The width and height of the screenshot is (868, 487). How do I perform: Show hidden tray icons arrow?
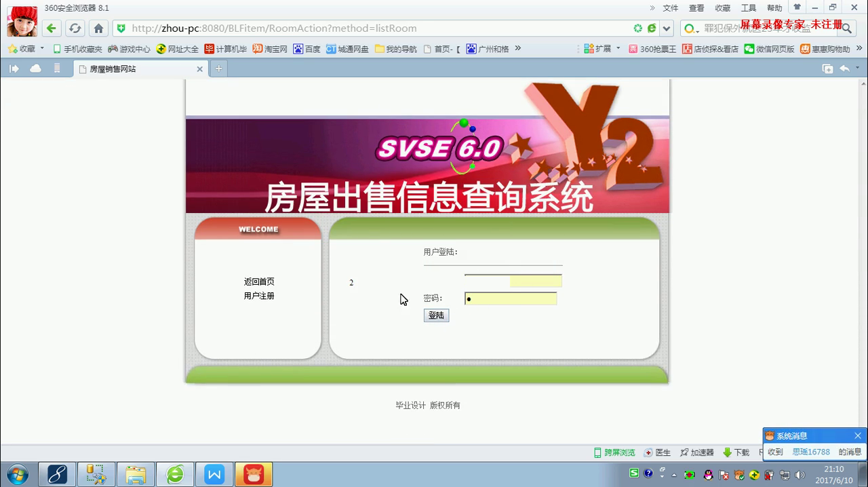tap(673, 475)
